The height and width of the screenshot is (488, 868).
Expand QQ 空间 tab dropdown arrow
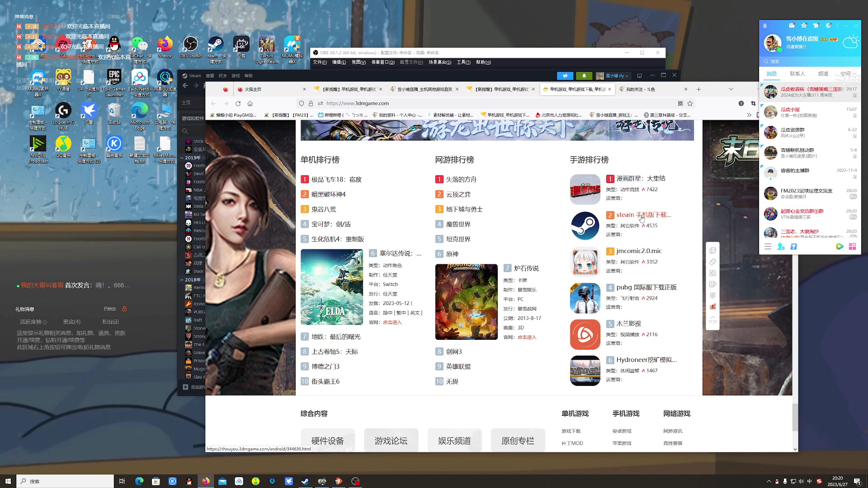click(854, 74)
